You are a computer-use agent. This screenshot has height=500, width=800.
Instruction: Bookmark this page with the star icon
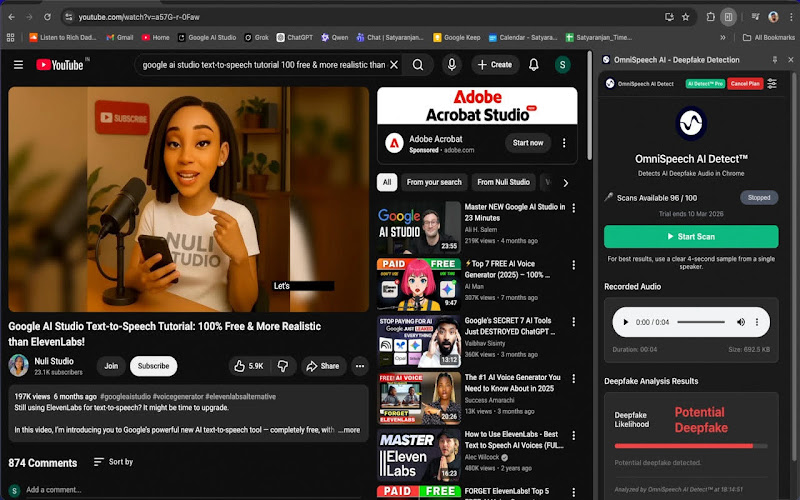point(685,17)
